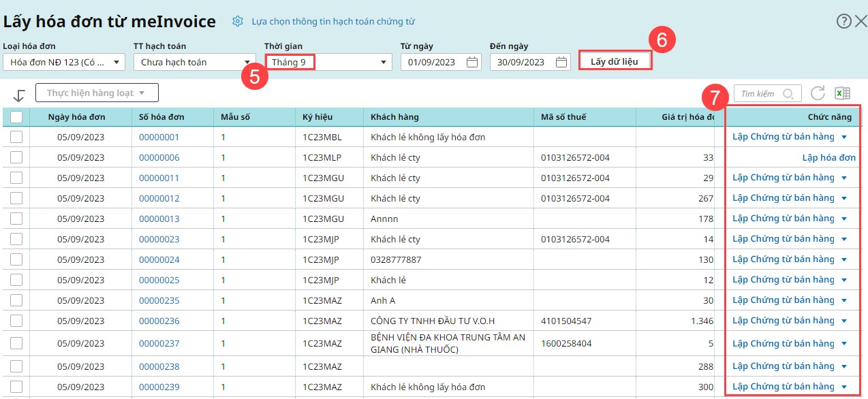The width and height of the screenshot is (868, 399).
Task: Open the accounting options gear icon
Action: tap(237, 22)
